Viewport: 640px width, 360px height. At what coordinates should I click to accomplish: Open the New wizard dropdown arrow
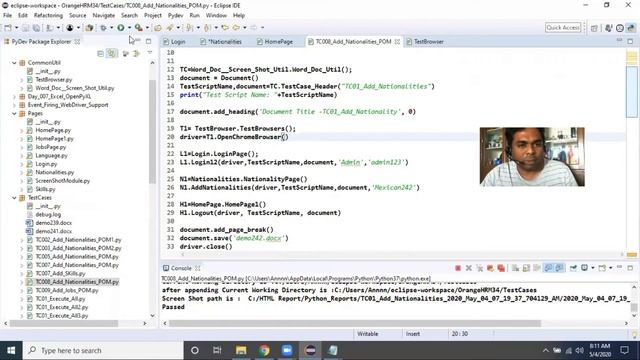coord(16,28)
